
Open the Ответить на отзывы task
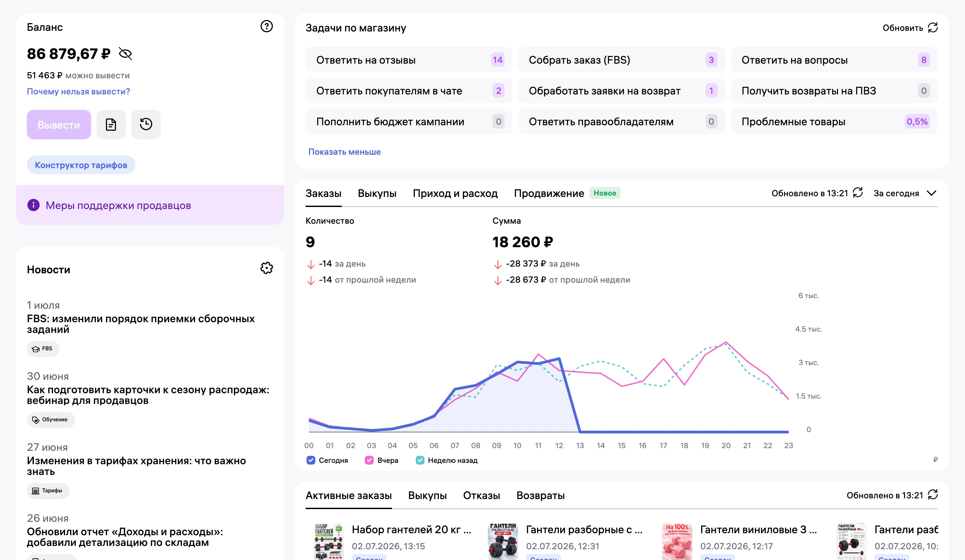(408, 60)
